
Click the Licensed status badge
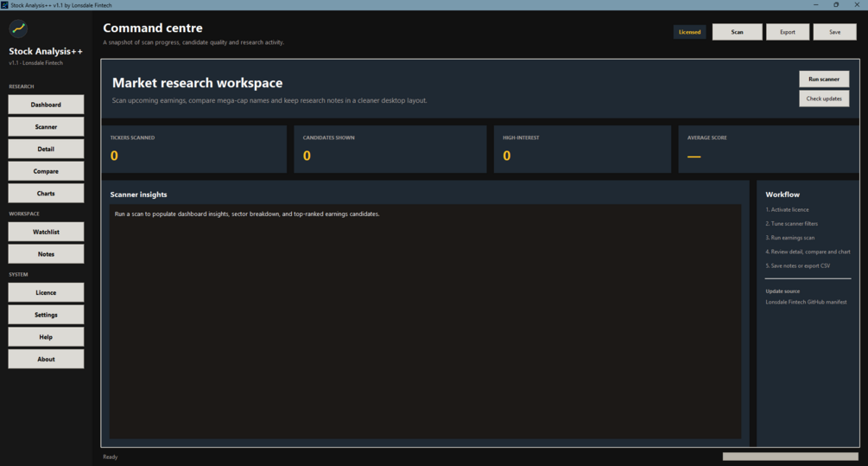(689, 32)
